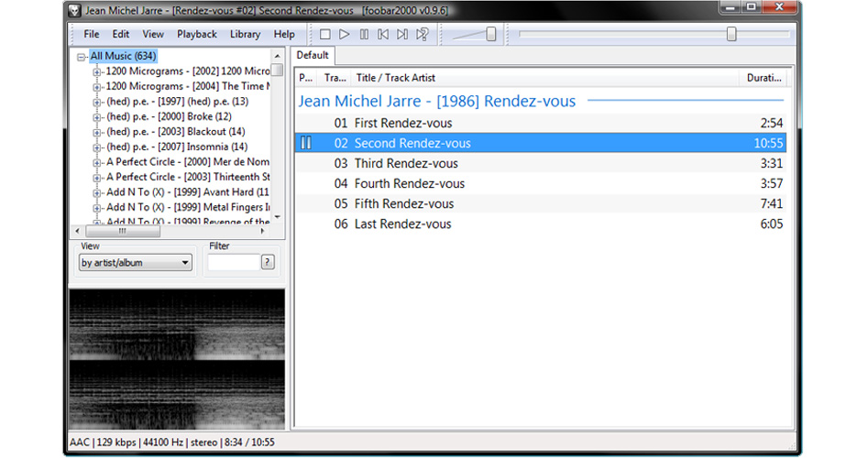The image size is (868, 458).
Task: Click the spectrogram visualization panel
Action: pos(177,359)
